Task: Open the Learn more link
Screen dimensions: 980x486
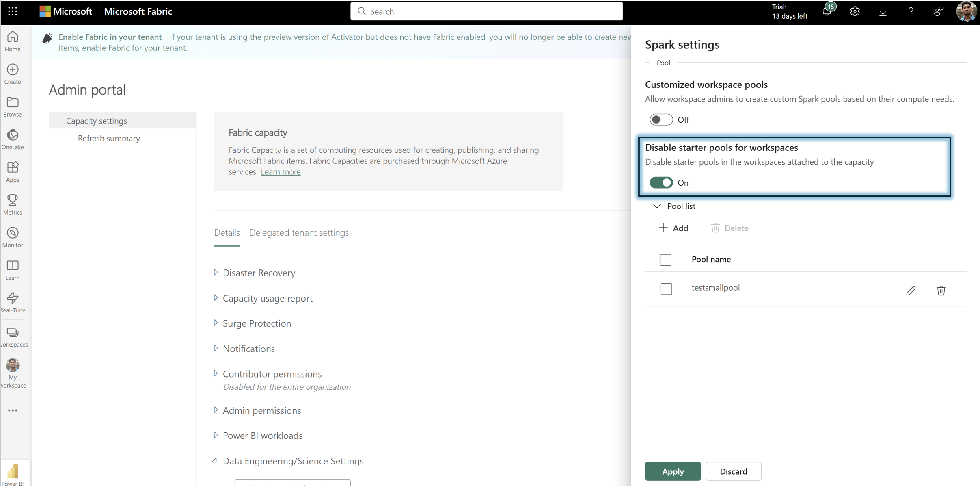Action: tap(281, 171)
